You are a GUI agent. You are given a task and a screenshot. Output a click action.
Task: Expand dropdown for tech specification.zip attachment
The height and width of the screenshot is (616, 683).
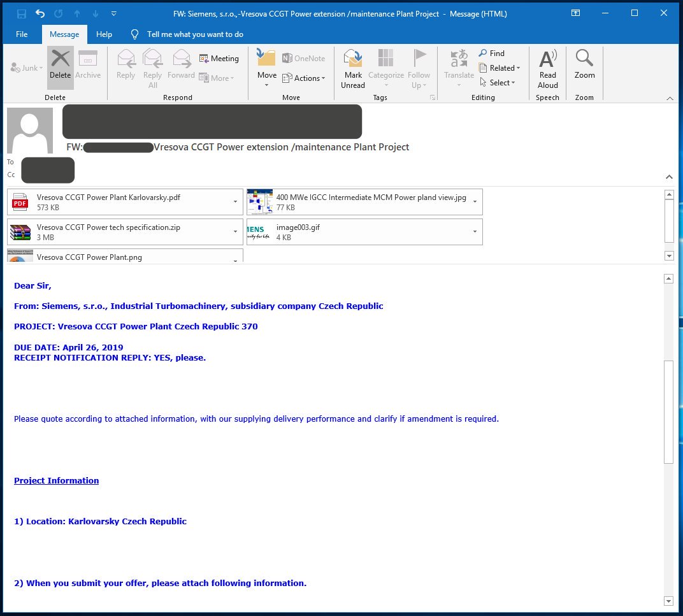pos(235,232)
